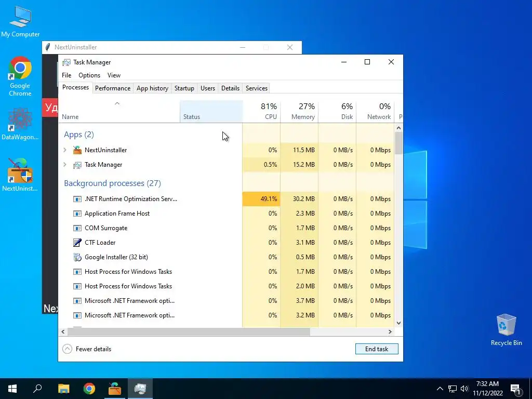Switch to the App history tab
Viewport: 532px width, 399px height.
[152, 88]
